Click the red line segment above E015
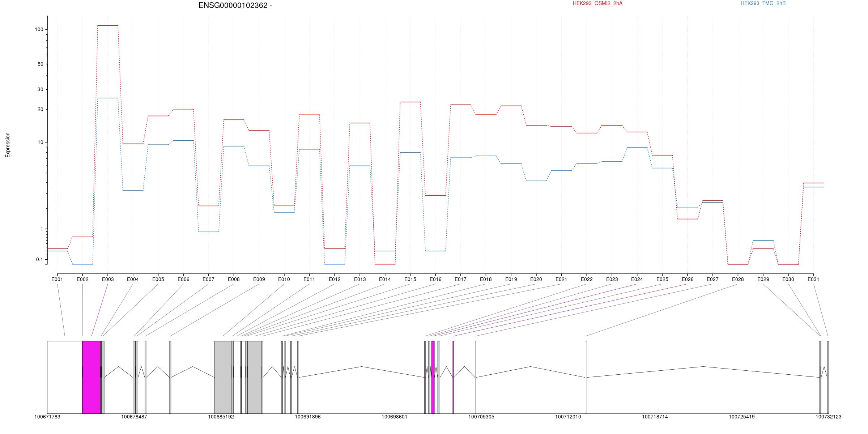Image resolution: width=868 pixels, height=434 pixels. click(x=410, y=102)
